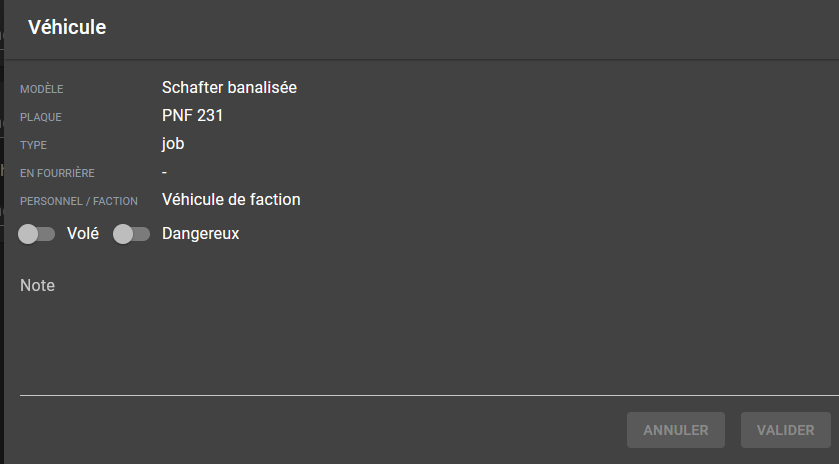Enable the Dangereux switch
839x464 pixels.
tap(131, 234)
